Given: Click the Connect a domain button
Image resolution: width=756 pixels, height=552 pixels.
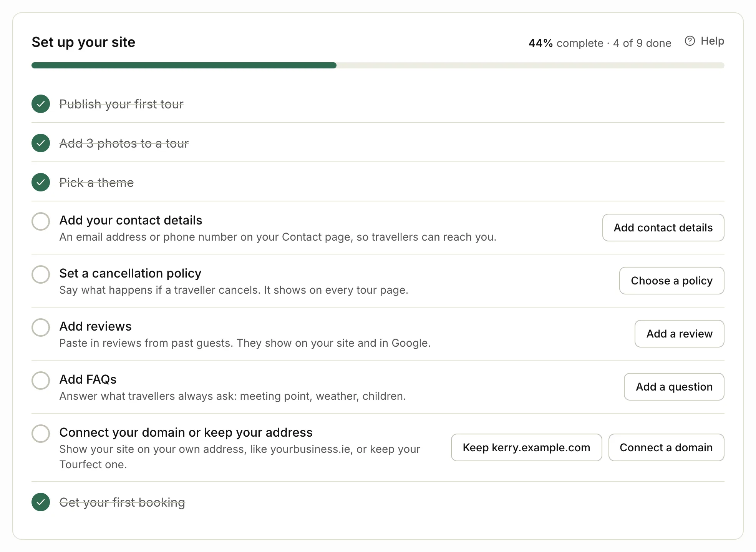Looking at the screenshot, I should coord(666,447).
